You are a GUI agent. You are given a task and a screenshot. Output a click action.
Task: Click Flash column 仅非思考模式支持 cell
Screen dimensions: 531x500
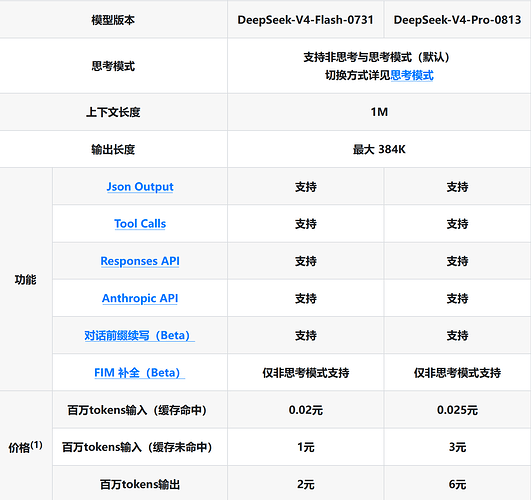click(305, 373)
